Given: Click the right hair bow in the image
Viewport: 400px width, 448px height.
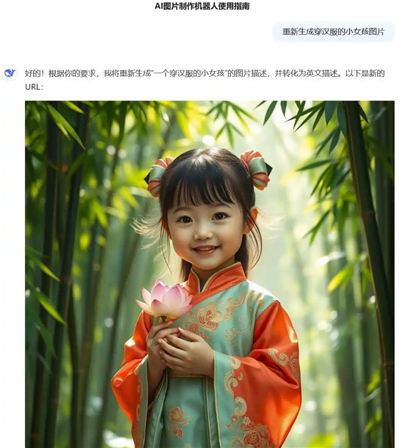Looking at the screenshot, I should pyautogui.click(x=258, y=169).
